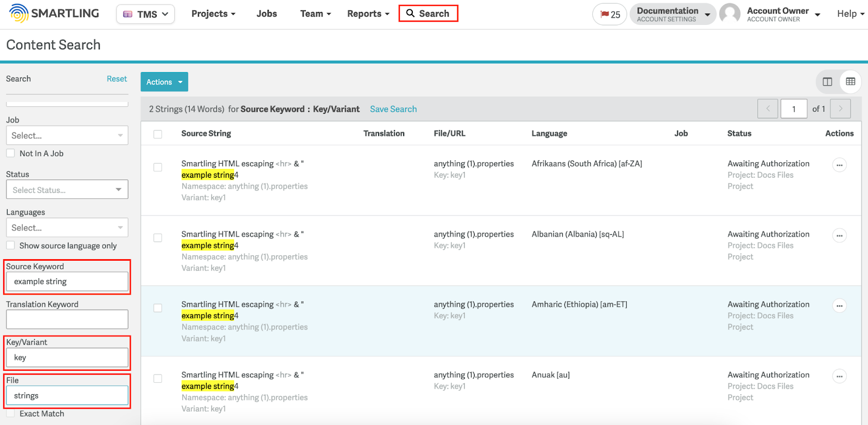Screen dimensions: 868x425
Task: Switch to split panel view
Action: coord(827,82)
